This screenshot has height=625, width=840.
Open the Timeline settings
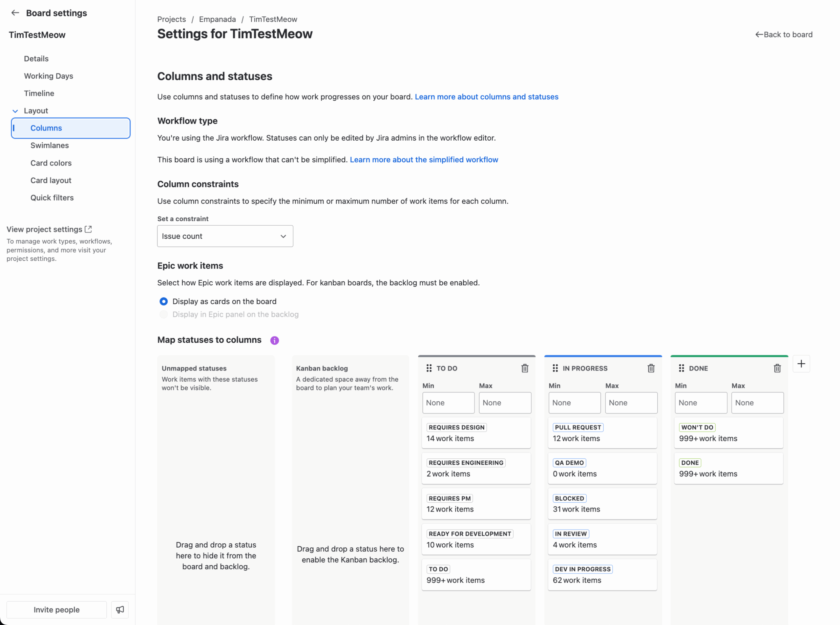[39, 93]
